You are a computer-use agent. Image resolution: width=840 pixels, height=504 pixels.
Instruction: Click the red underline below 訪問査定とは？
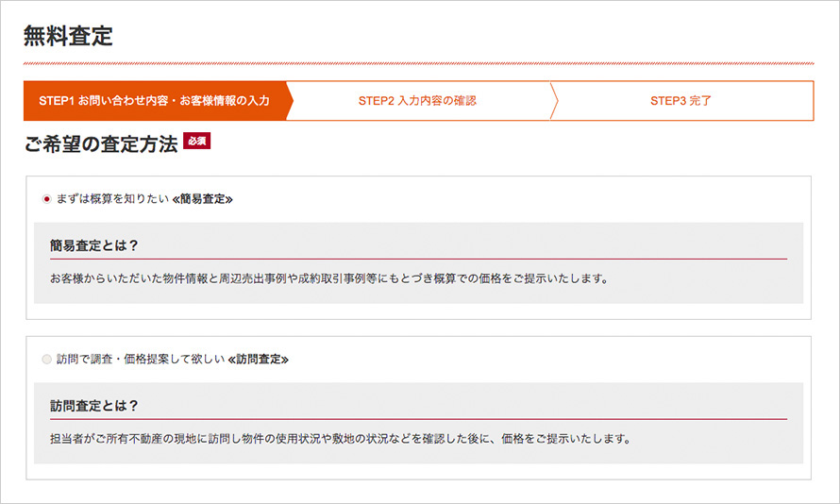click(418, 419)
